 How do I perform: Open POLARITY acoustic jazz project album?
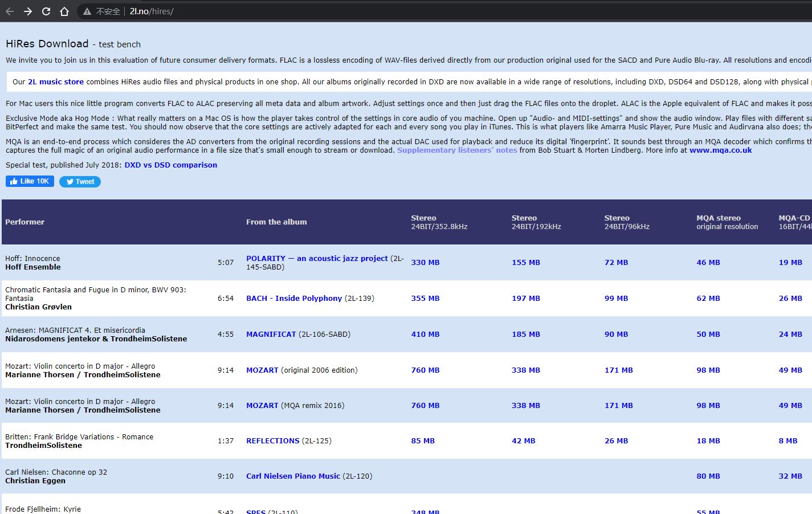click(317, 259)
